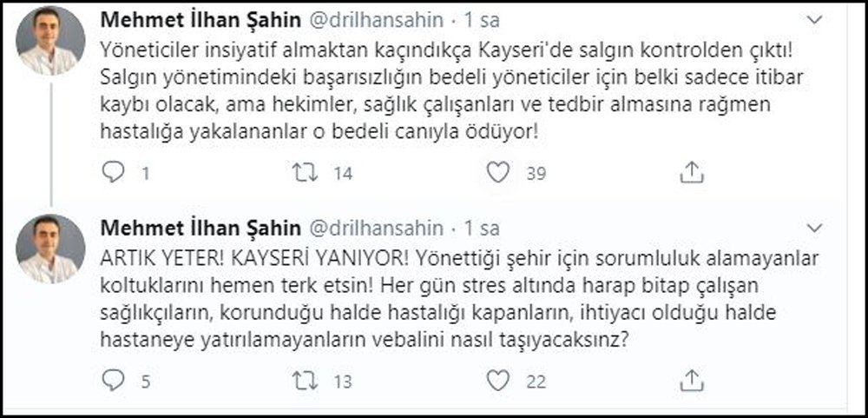The width and height of the screenshot is (868, 418).
Task: Expand the options chevron on the "ARTIK YETER!" tweet
Action: [x=814, y=228]
